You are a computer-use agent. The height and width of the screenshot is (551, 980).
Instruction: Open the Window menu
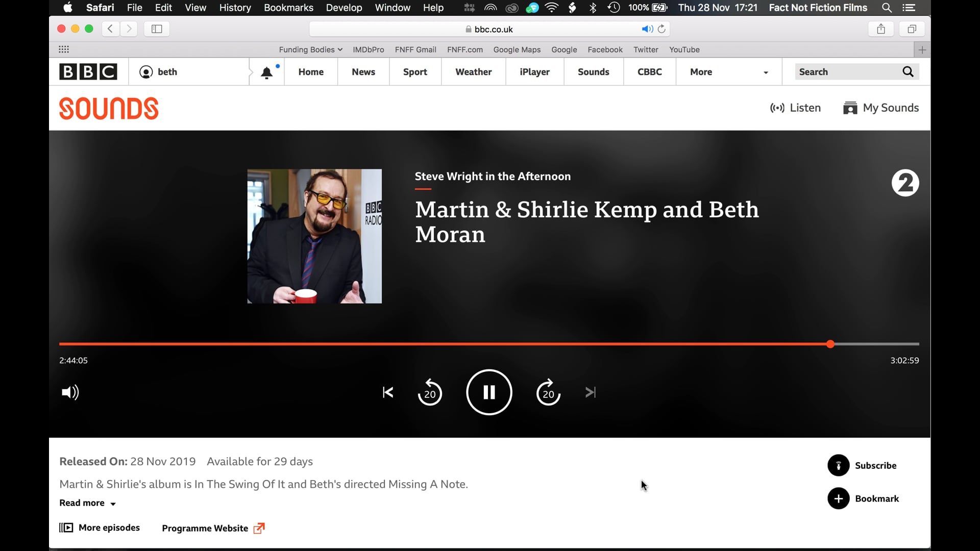coord(393,8)
